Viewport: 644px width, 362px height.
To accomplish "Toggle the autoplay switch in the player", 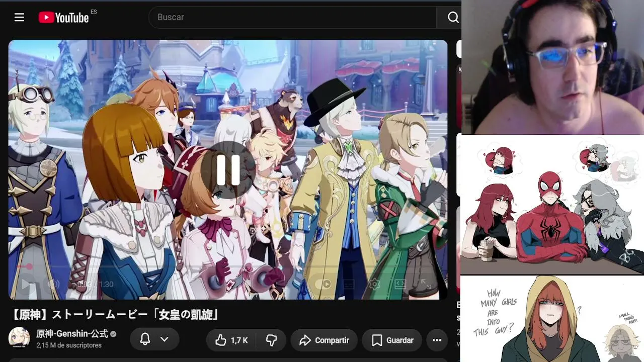I will tap(323, 284).
